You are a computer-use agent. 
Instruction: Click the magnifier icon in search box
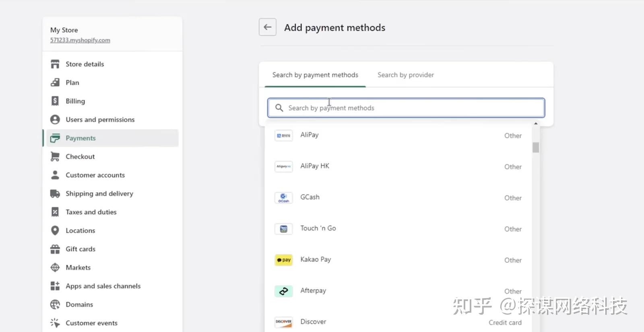coord(279,108)
